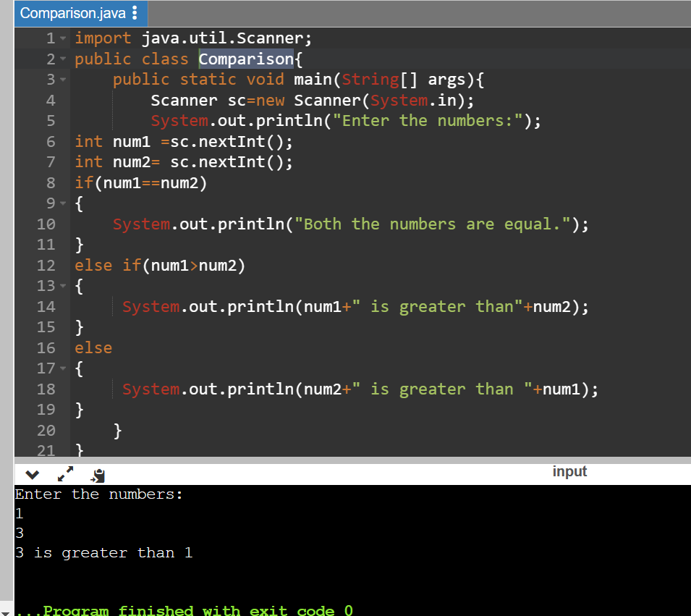Click line number 10 in the gutter

tap(46, 224)
